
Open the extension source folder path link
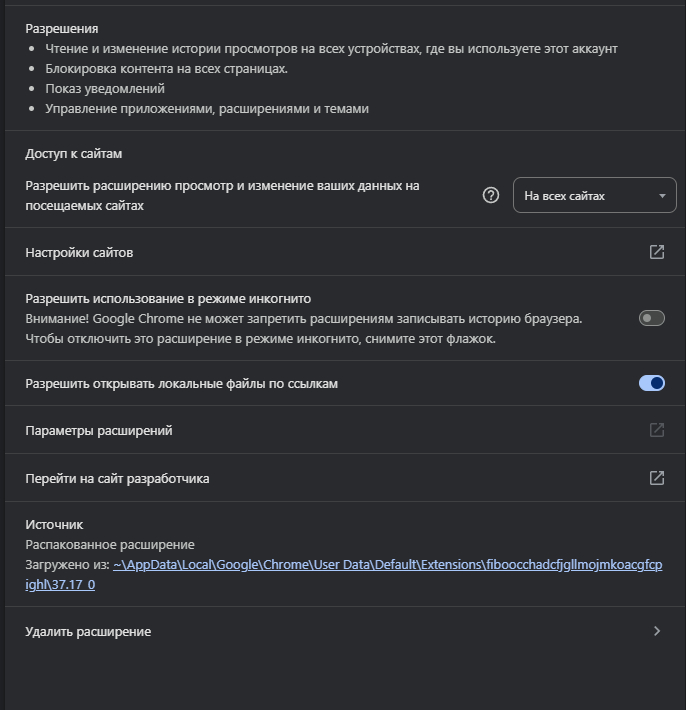point(387,564)
